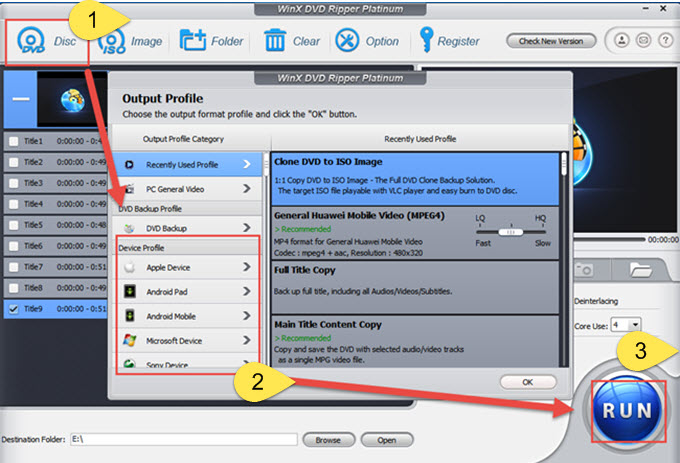The height and width of the screenshot is (463, 680).
Task: Check the Title4 checkbox
Action: tap(14, 204)
